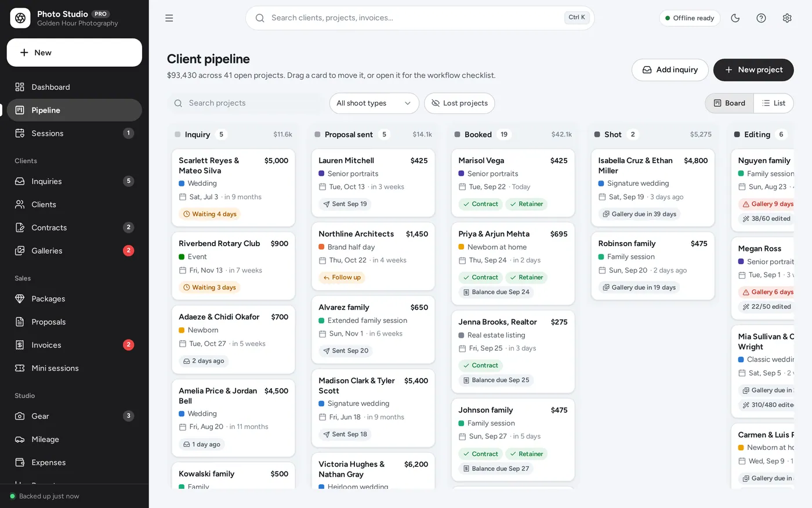
Task: Click Add inquiry button
Action: [670, 70]
